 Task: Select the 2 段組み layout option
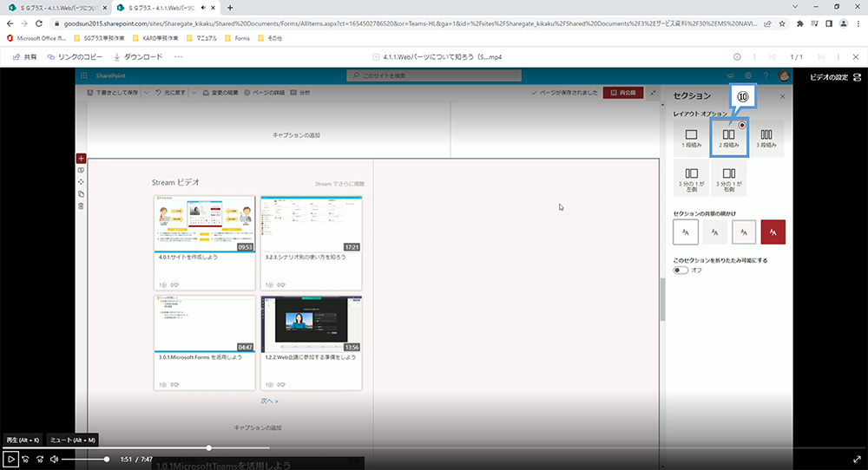point(729,138)
